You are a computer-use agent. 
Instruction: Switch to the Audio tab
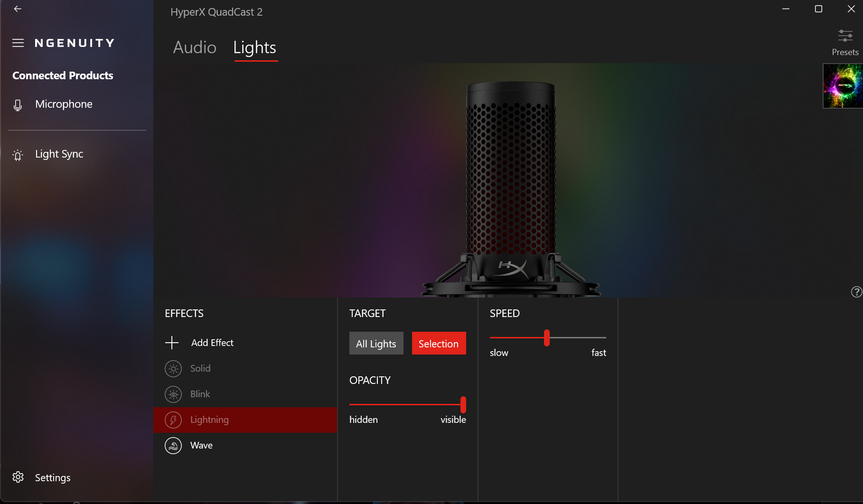click(x=195, y=47)
